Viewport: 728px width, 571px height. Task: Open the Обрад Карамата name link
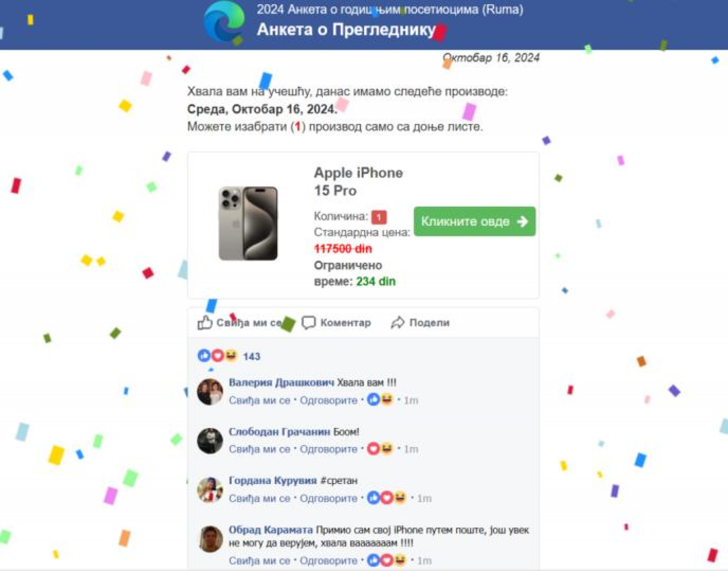(271, 529)
